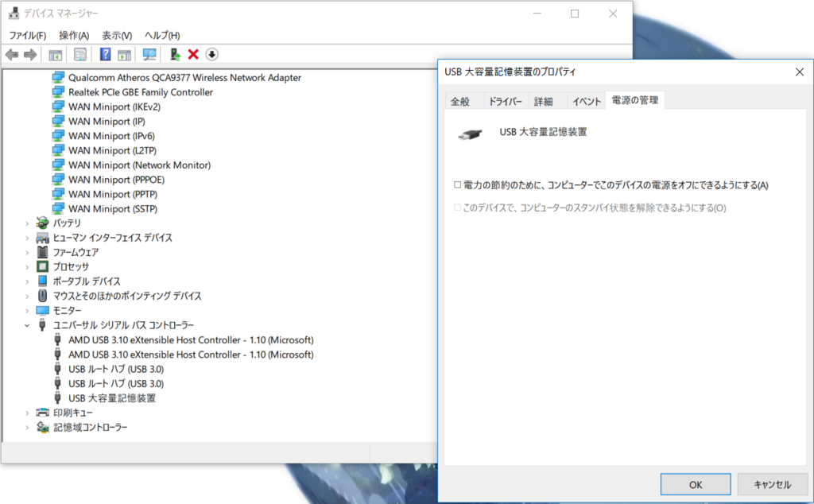Select WAN Miniport (IKEv2) entry
814x504 pixels.
pyautogui.click(x=114, y=107)
